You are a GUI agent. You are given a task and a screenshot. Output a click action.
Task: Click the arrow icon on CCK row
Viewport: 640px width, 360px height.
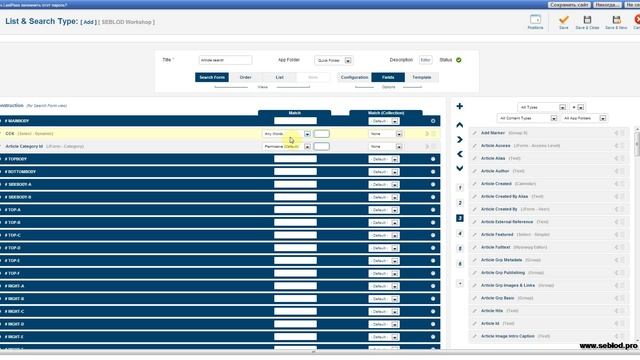427,133
